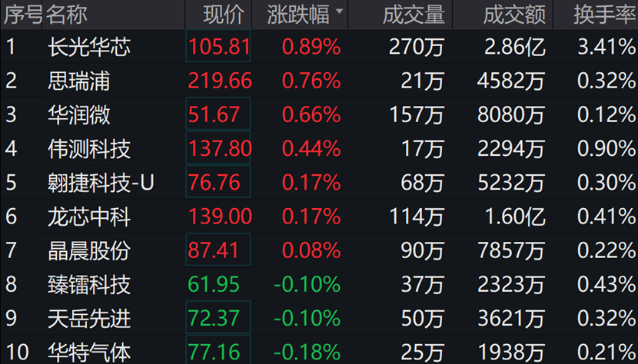Click the 换手率 column header
Screen dimensions: 638x364
coord(604,15)
